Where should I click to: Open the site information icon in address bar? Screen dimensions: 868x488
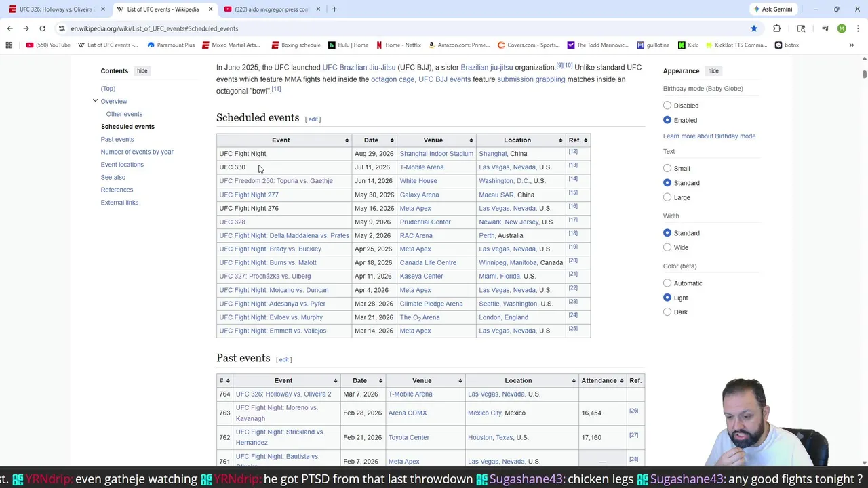(62, 28)
